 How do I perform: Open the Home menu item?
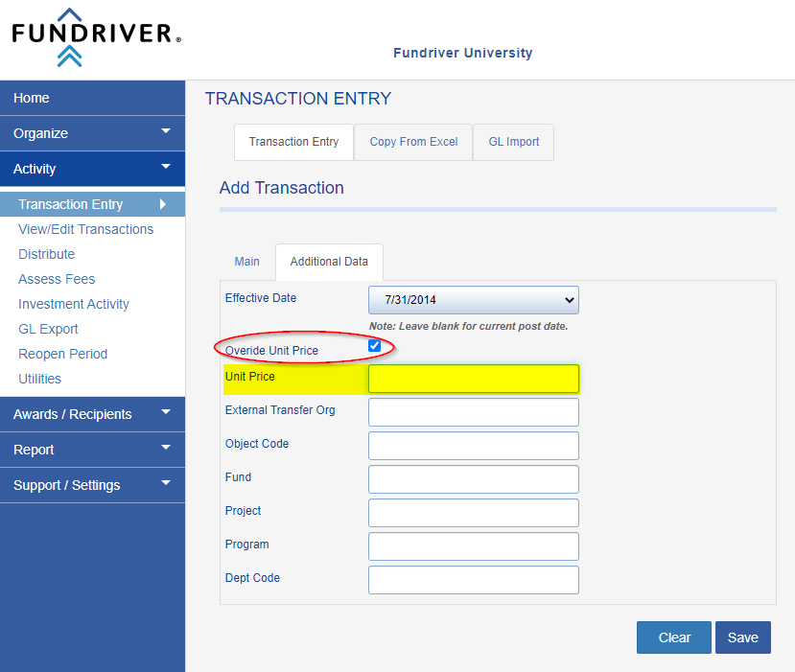pyautogui.click(x=92, y=98)
